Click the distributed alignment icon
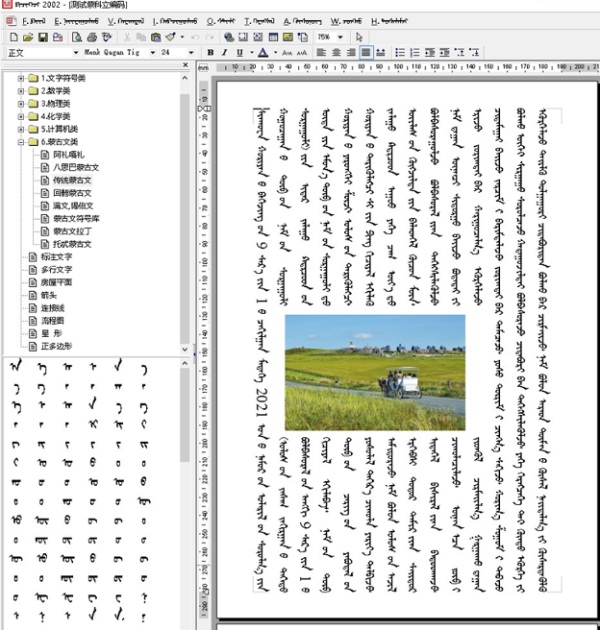Viewport: 600px width, 630px height. pyautogui.click(x=381, y=53)
